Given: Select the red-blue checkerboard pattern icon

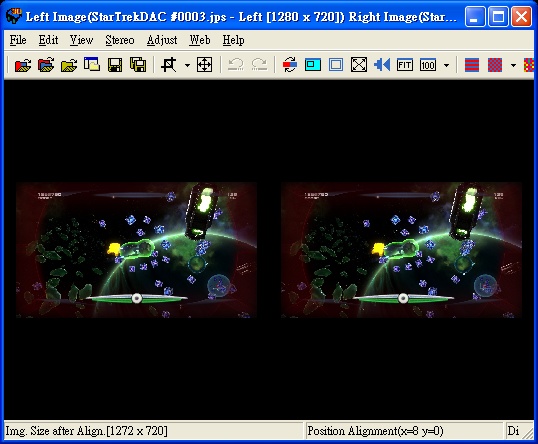Looking at the screenshot, I should tap(495, 65).
